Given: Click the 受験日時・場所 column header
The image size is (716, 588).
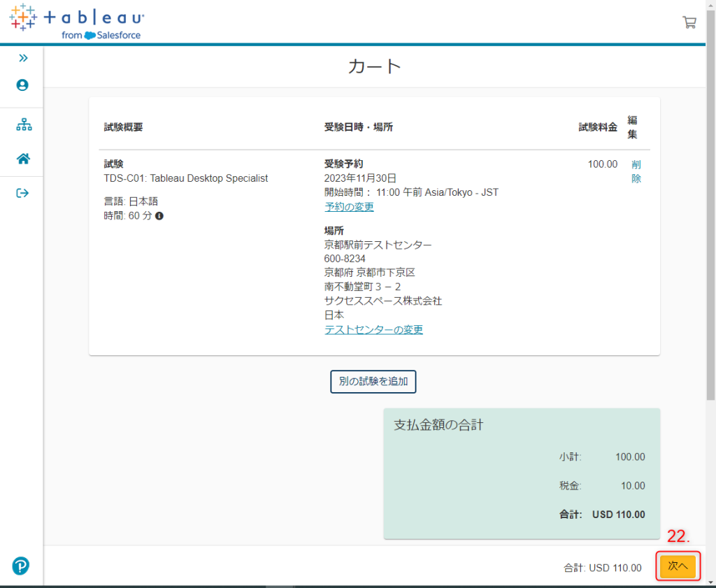Looking at the screenshot, I should (x=359, y=127).
